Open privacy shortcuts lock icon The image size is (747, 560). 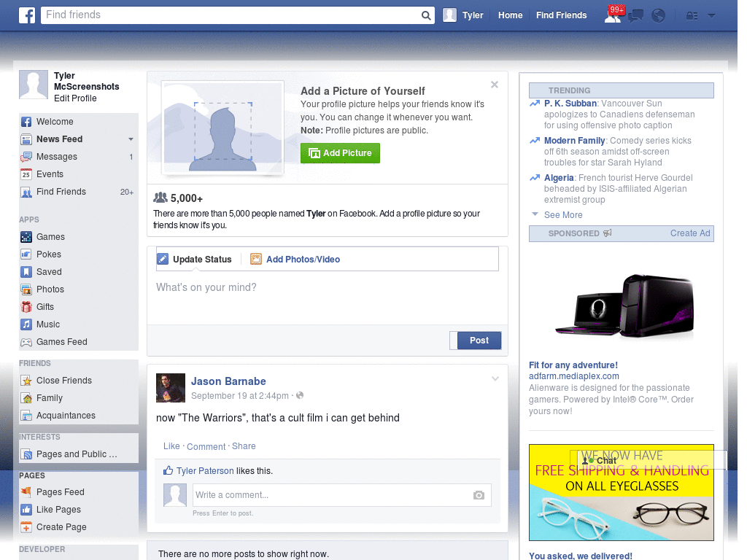(692, 16)
